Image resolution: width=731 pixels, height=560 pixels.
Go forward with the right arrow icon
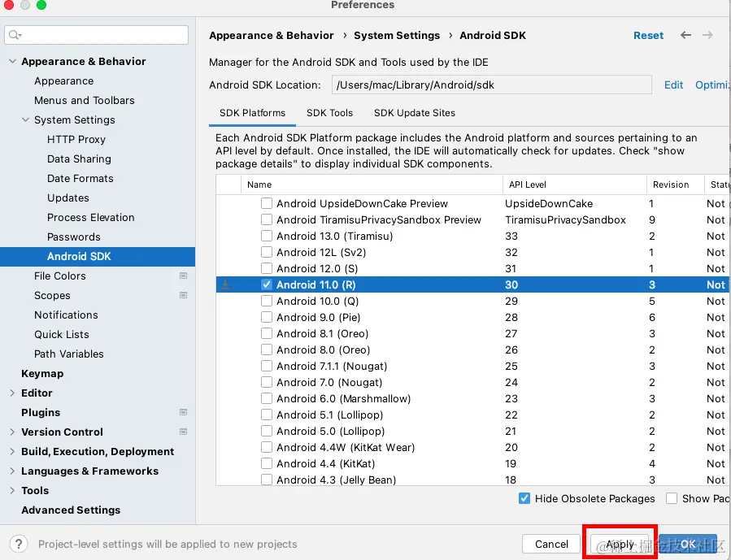[707, 35]
